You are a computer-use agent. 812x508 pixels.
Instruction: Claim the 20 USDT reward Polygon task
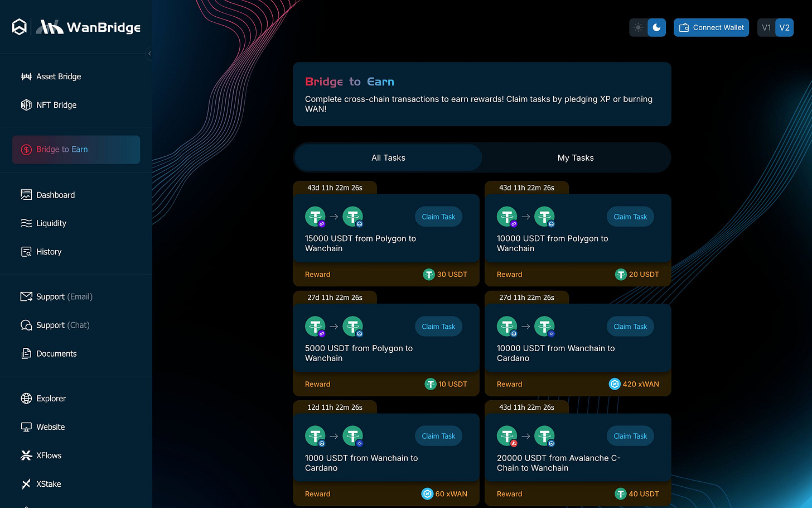point(630,217)
